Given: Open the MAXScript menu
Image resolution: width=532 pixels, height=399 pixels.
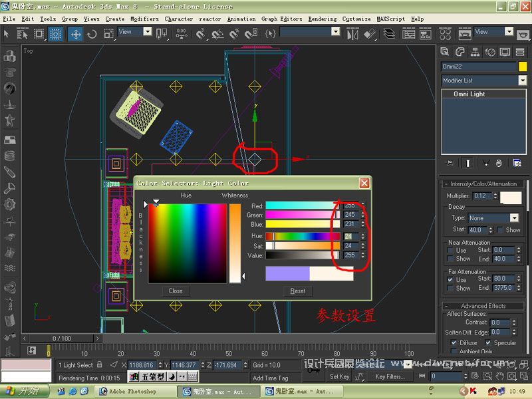Looking at the screenshot, I should 390,19.
